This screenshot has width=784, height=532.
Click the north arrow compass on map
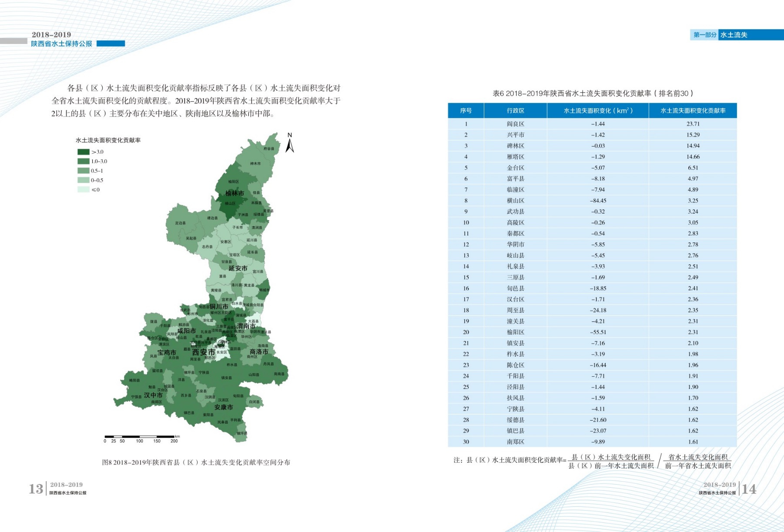pos(289,144)
